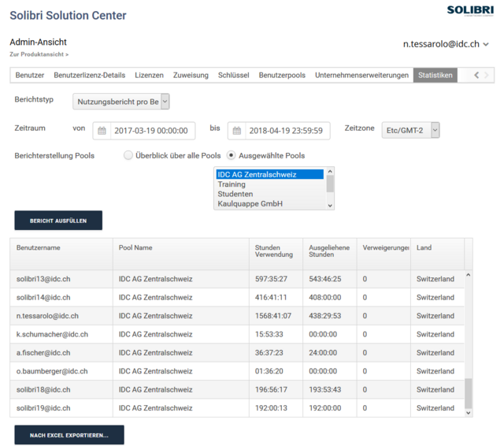Click results table scroll-down arrow

469,413
